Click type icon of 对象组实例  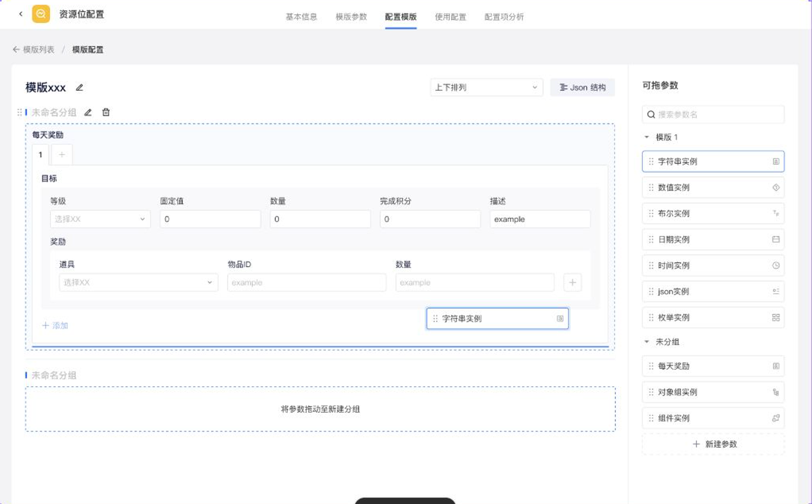click(x=776, y=392)
